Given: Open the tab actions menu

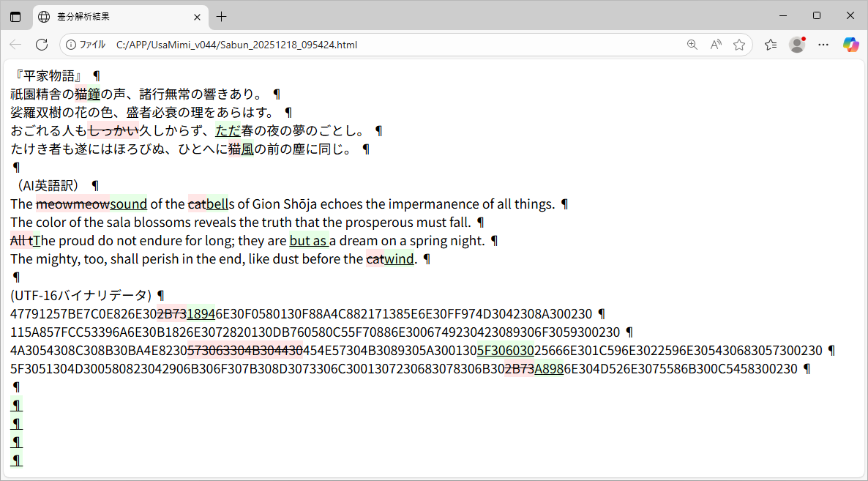Looking at the screenshot, I should (15, 16).
